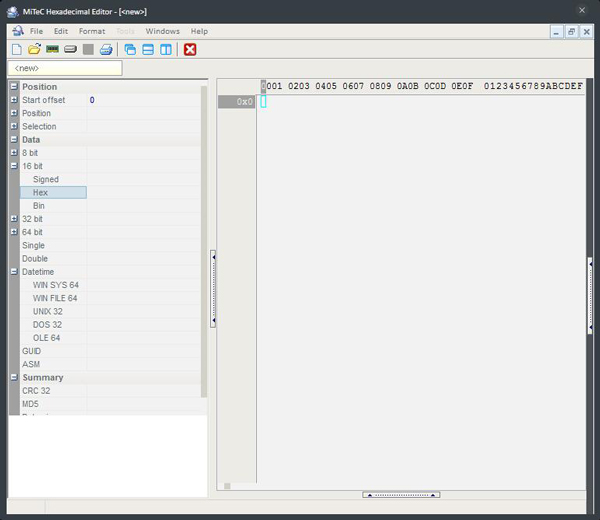Collapse the Datetime group
Image resolution: width=600 pixels, height=520 pixels.
(x=14, y=272)
